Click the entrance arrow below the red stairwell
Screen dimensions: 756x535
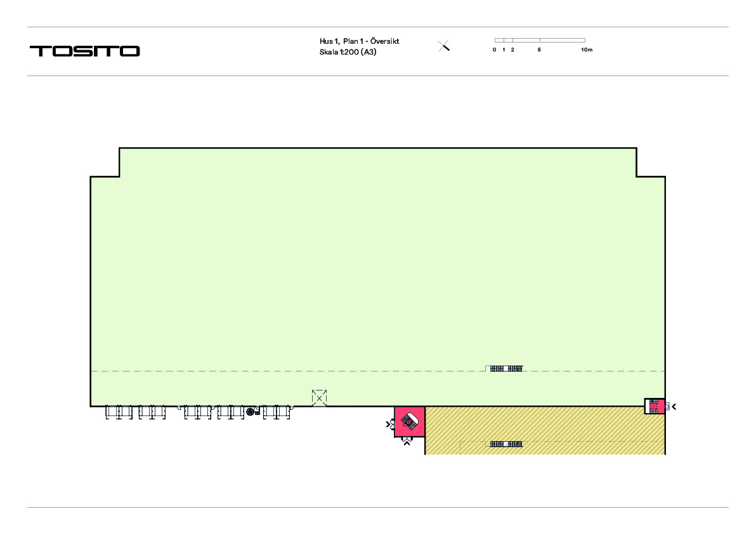(407, 442)
